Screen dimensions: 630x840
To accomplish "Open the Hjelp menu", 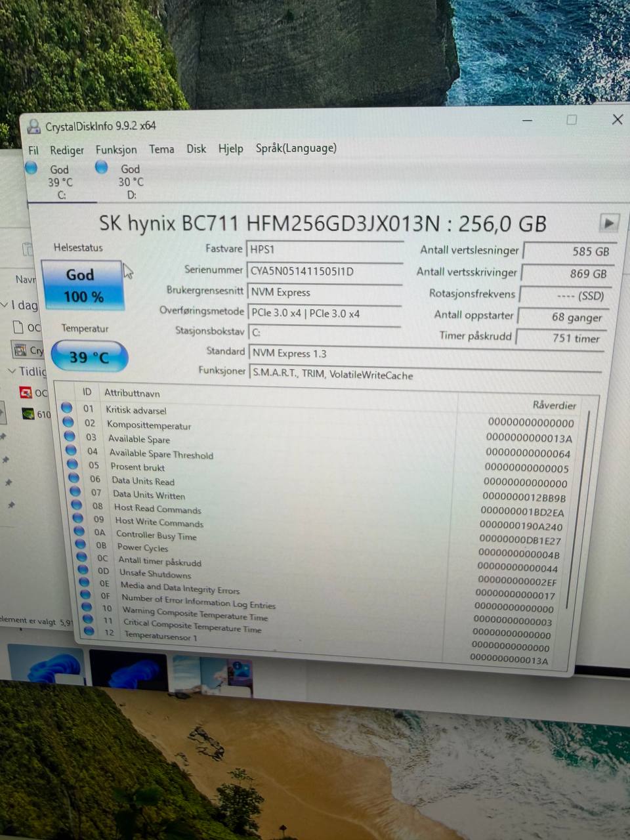I will [x=230, y=149].
